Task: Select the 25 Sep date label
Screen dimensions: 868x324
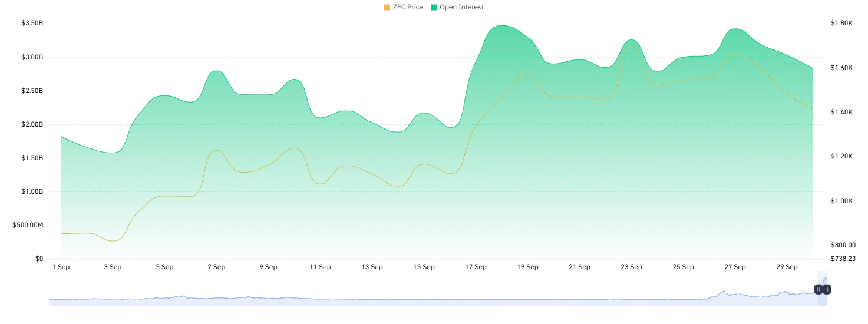Action: coord(683,267)
